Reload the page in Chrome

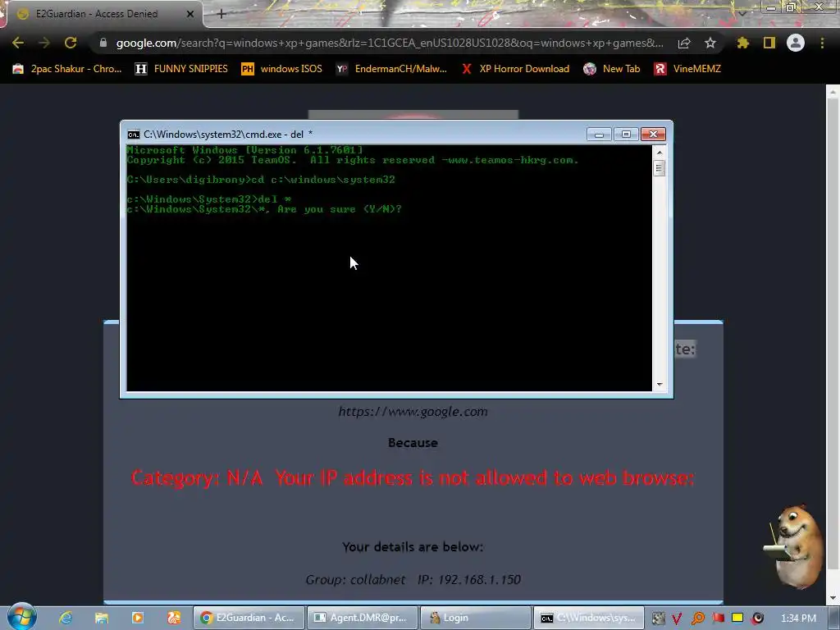71,43
